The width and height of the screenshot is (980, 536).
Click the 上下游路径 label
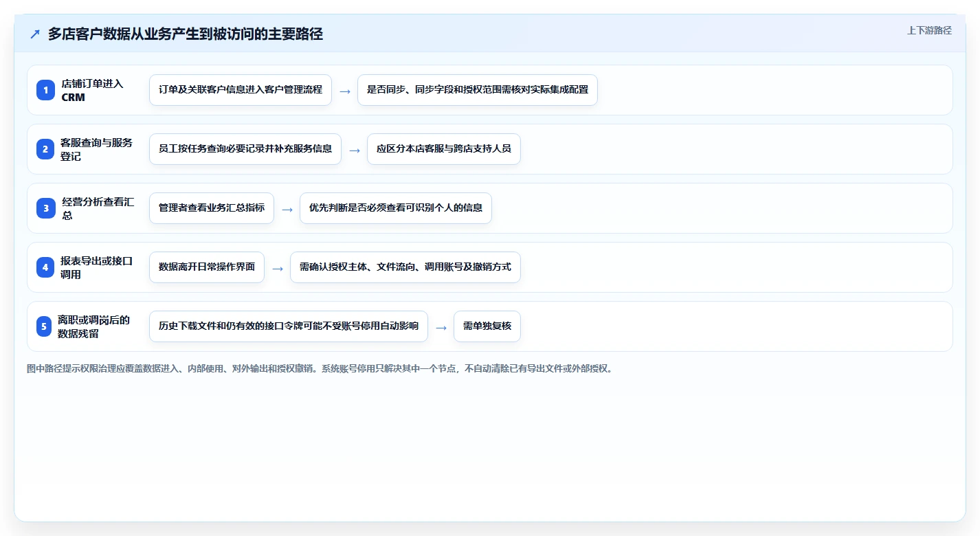[x=929, y=30]
